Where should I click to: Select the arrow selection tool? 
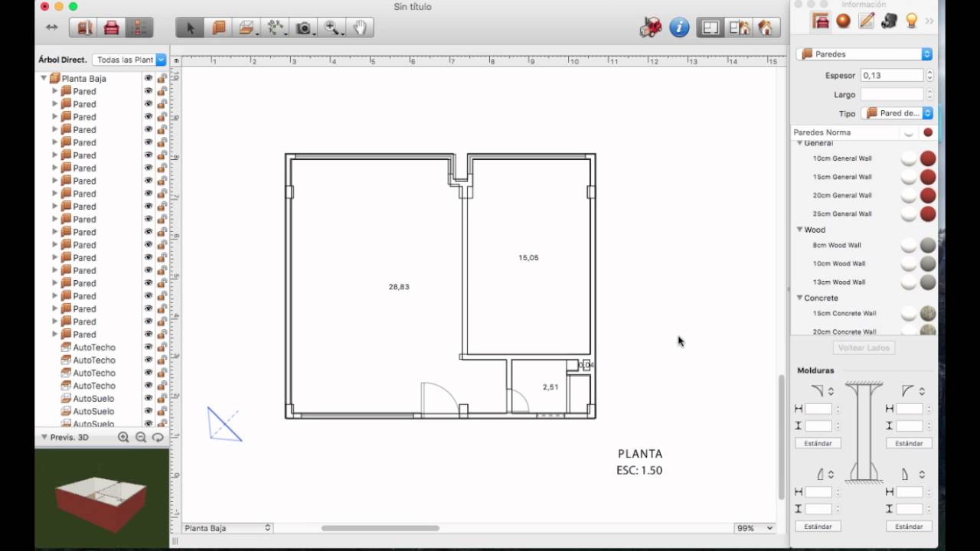190,28
